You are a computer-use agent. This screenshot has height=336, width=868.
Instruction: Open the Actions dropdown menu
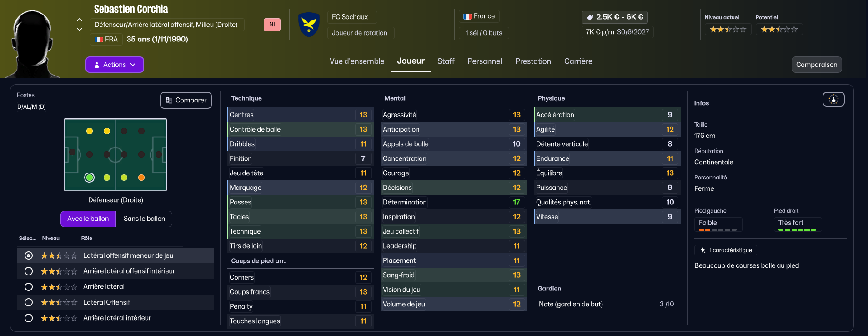coord(115,65)
